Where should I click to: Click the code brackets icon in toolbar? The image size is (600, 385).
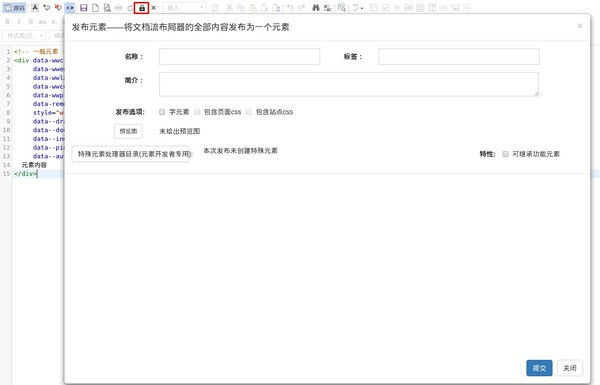pos(70,8)
